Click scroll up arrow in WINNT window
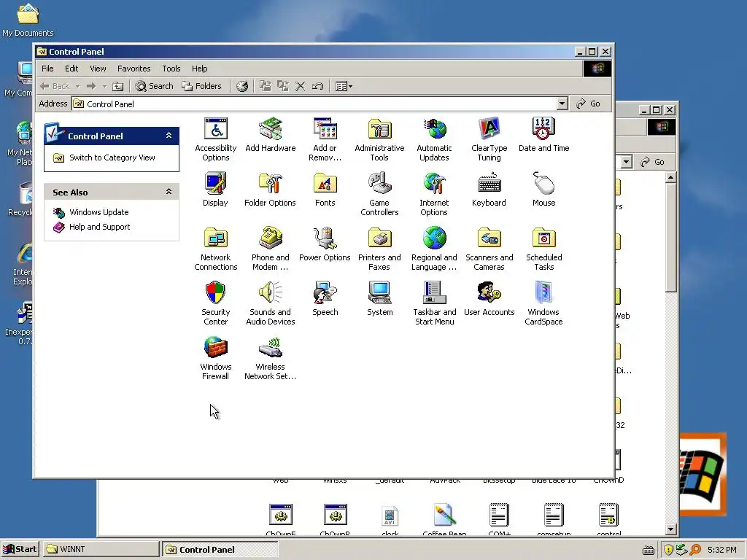The height and width of the screenshot is (560, 747). (x=671, y=178)
